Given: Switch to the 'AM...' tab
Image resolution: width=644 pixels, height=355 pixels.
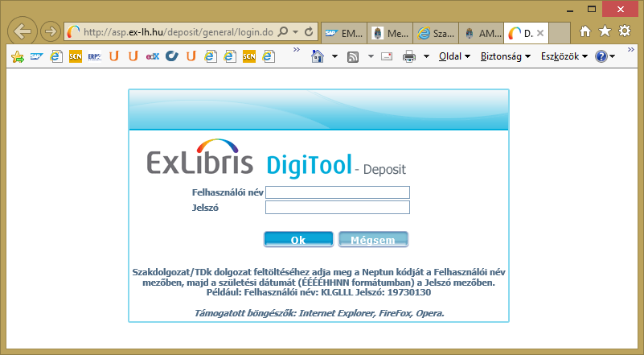Looking at the screenshot, I should pos(481,33).
